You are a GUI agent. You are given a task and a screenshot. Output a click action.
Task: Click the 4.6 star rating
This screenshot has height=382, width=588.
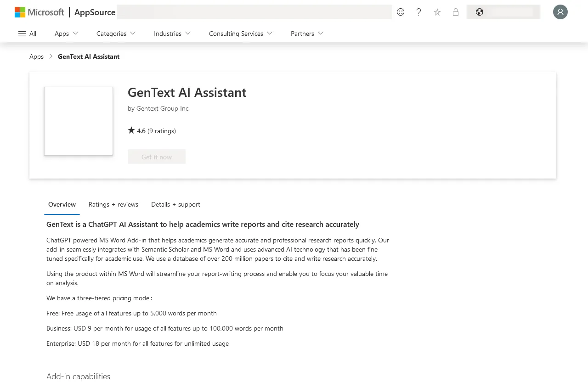pos(136,131)
